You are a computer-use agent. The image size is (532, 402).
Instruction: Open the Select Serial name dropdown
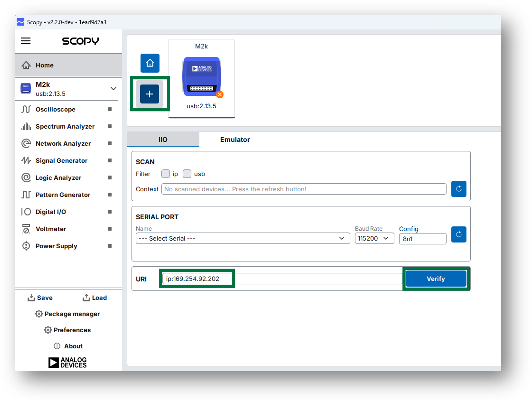[242, 239]
